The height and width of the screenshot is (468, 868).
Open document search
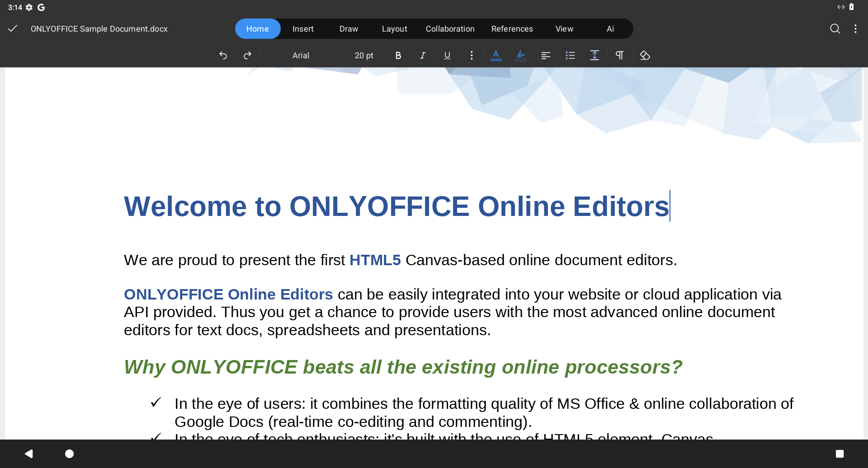pos(835,28)
